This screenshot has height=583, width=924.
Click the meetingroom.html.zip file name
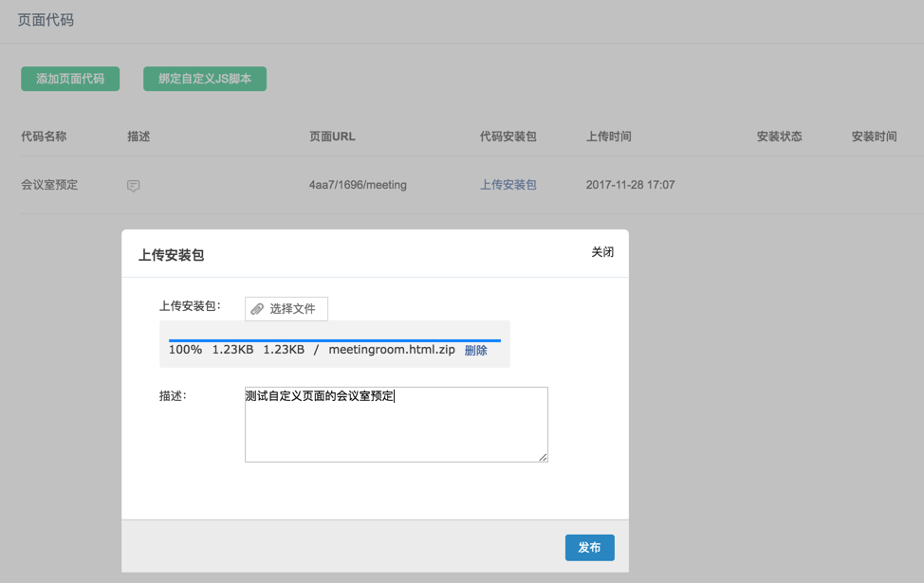click(x=392, y=350)
